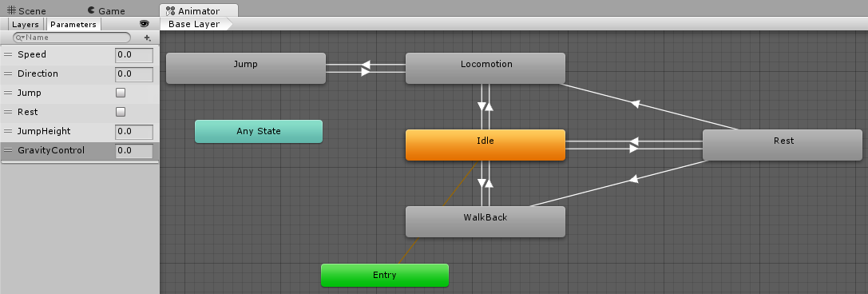Click the Base Layer breadcrumb
Screen dimensions: 868x294
click(x=196, y=24)
